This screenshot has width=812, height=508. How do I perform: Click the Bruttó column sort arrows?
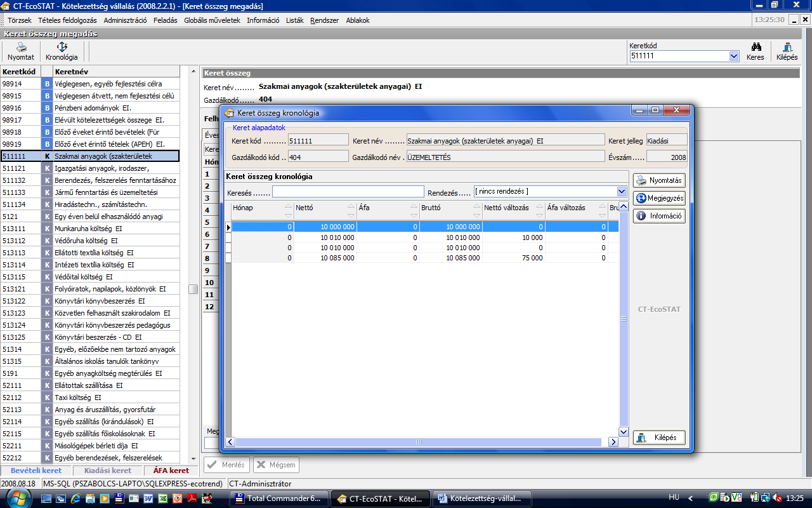point(477,211)
